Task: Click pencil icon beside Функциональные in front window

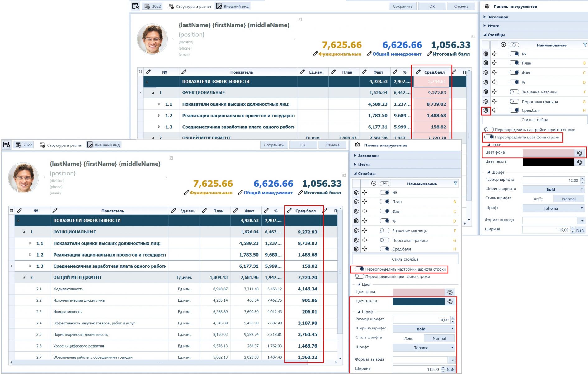Action: pyautogui.click(x=186, y=193)
